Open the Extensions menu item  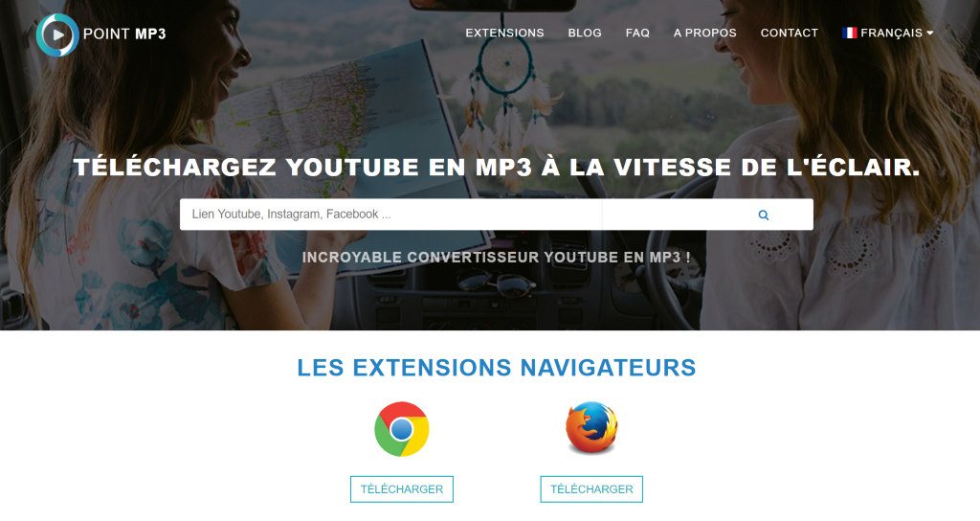pos(504,33)
